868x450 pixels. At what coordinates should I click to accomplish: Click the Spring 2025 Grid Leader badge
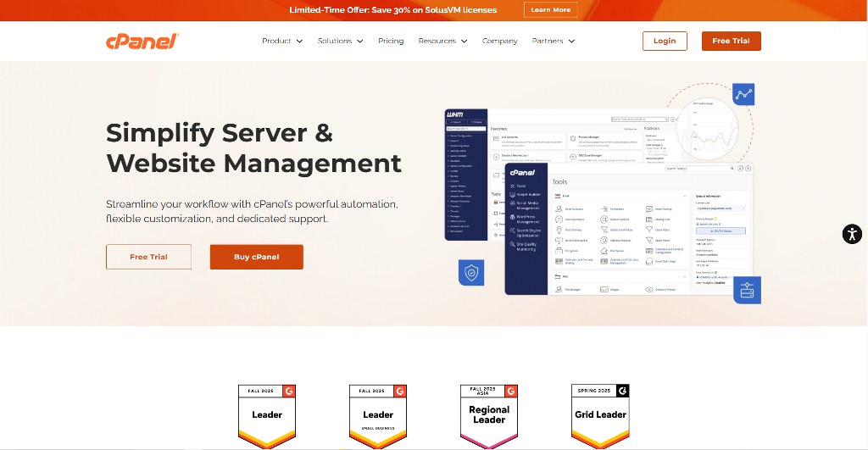pyautogui.click(x=600, y=416)
